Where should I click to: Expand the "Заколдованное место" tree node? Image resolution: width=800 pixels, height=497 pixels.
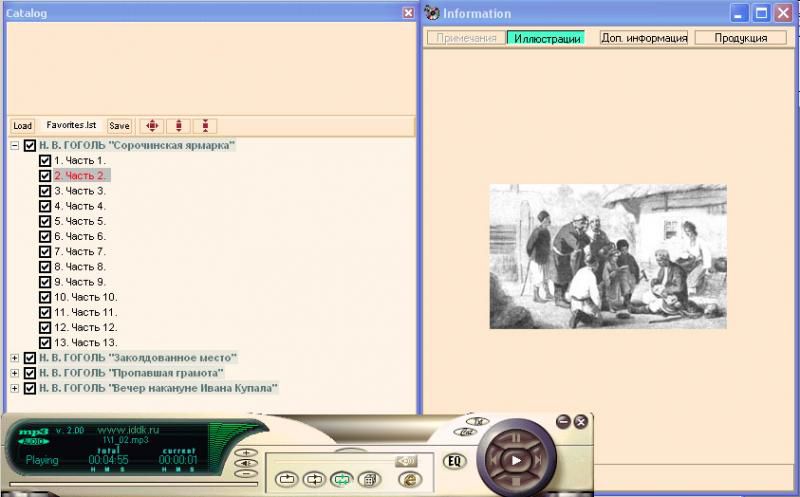pyautogui.click(x=15, y=357)
